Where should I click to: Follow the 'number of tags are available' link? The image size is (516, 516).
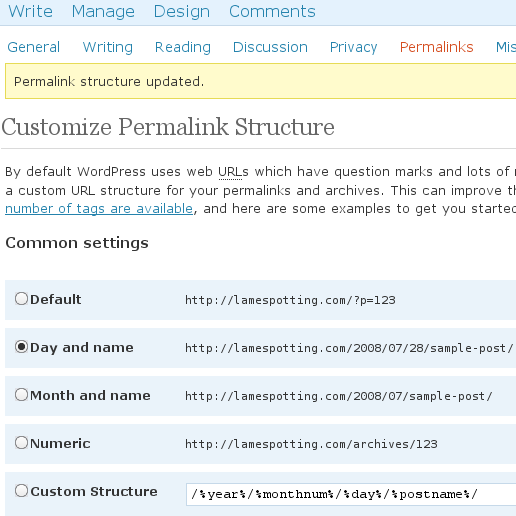pos(99,209)
